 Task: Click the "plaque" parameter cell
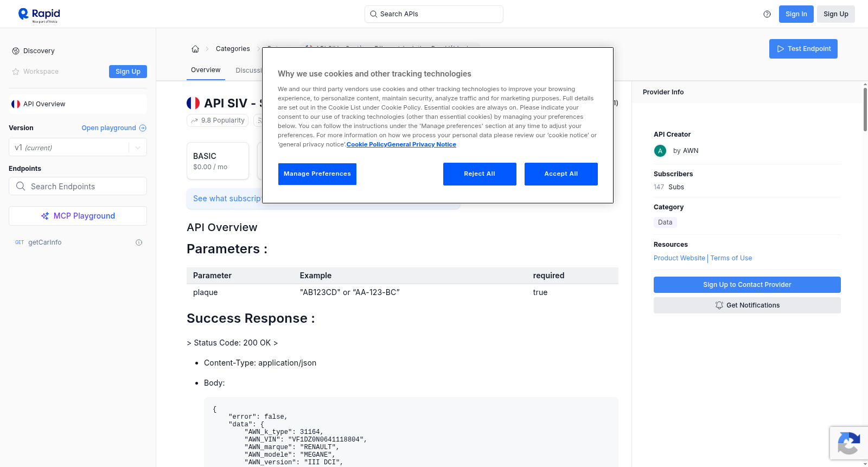(x=205, y=292)
